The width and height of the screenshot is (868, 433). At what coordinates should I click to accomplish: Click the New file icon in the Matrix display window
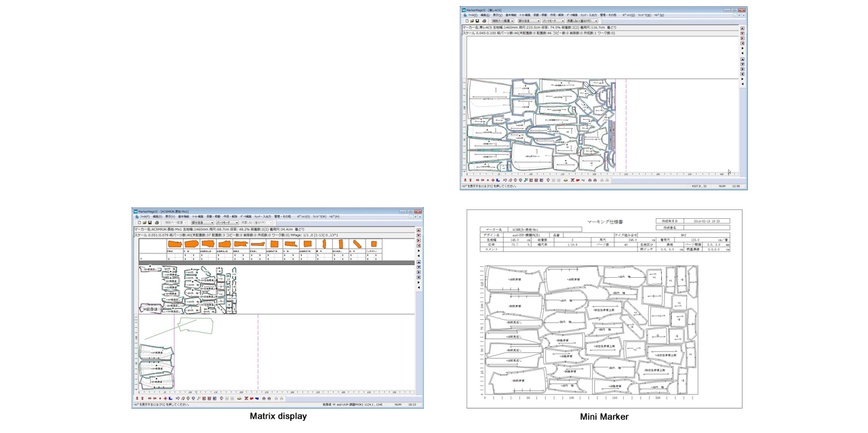[139, 222]
